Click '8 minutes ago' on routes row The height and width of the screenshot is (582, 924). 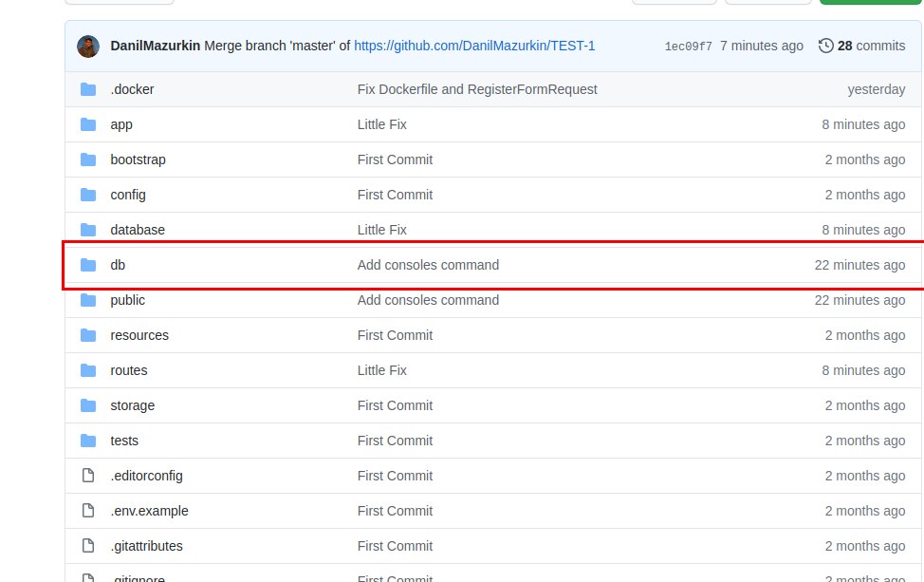point(863,370)
